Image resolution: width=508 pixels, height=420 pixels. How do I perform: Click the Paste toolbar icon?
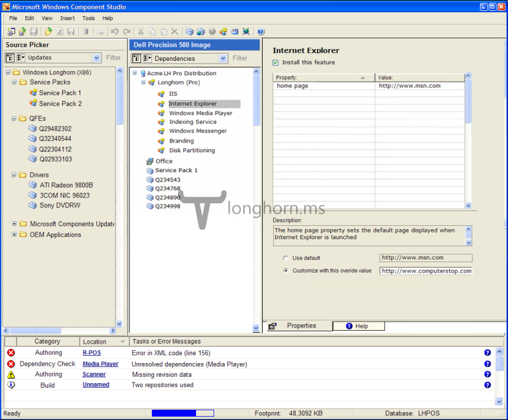click(164, 32)
